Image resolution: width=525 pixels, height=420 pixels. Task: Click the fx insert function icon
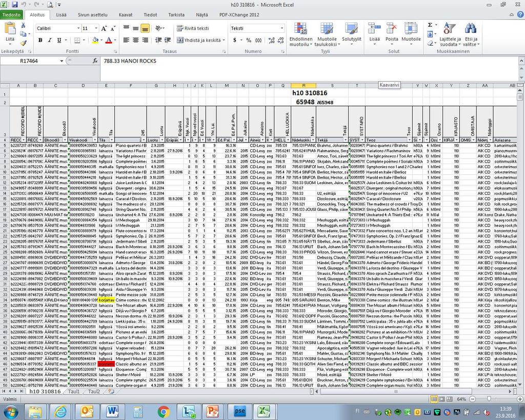(x=95, y=61)
